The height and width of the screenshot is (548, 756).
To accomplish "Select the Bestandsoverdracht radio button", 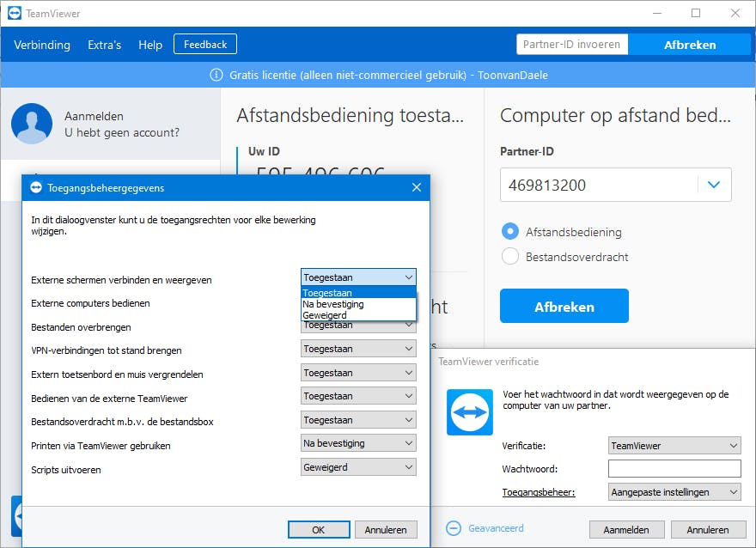I will tap(510, 257).
